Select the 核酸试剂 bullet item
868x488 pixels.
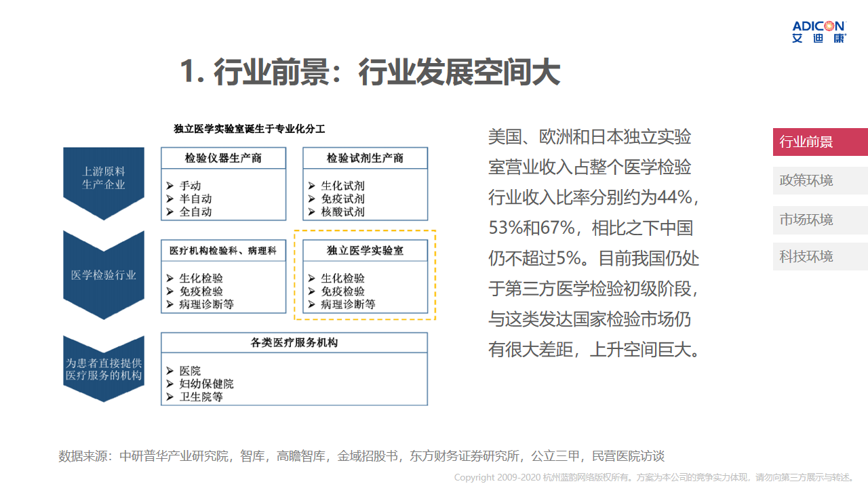(342, 211)
